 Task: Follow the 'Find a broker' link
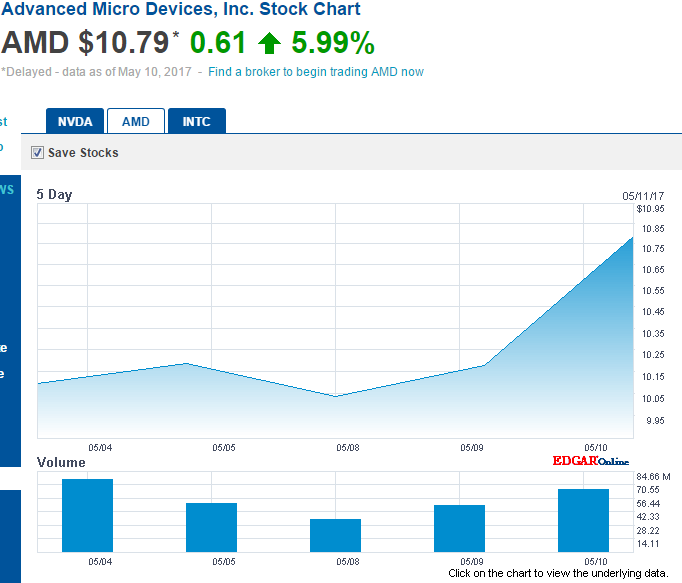click(x=315, y=72)
